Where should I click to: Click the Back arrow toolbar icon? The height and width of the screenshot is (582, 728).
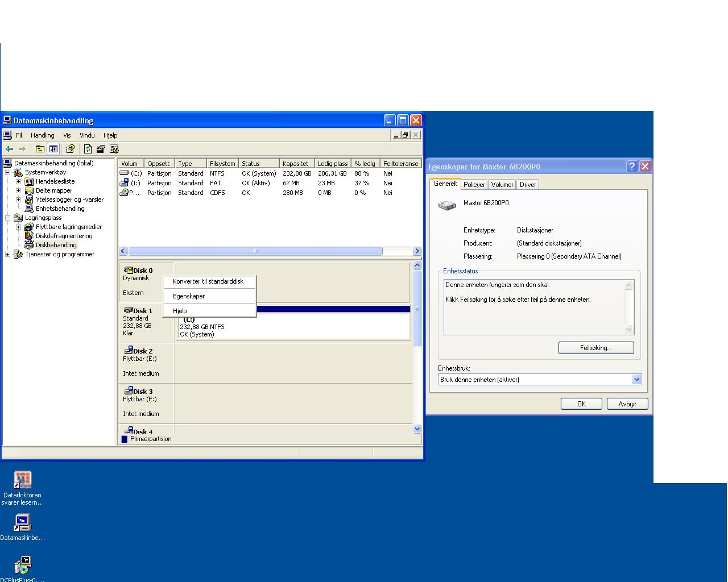pos(9,149)
